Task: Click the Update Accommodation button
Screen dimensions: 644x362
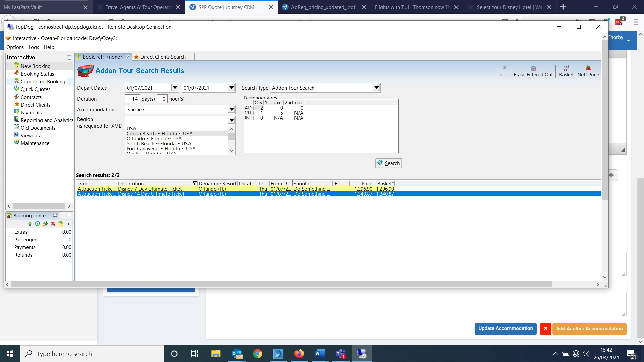Action: pos(505,329)
